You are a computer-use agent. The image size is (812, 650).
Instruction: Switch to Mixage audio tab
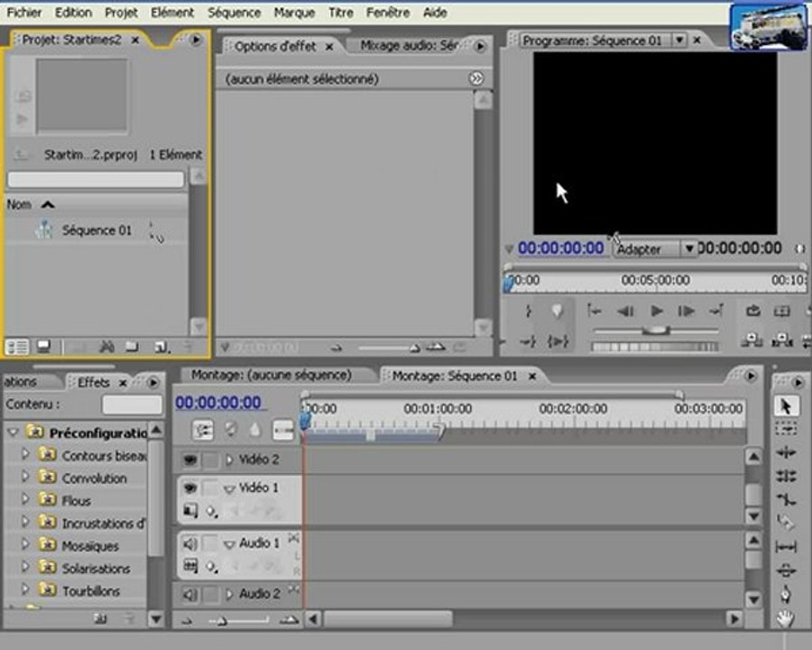point(409,46)
